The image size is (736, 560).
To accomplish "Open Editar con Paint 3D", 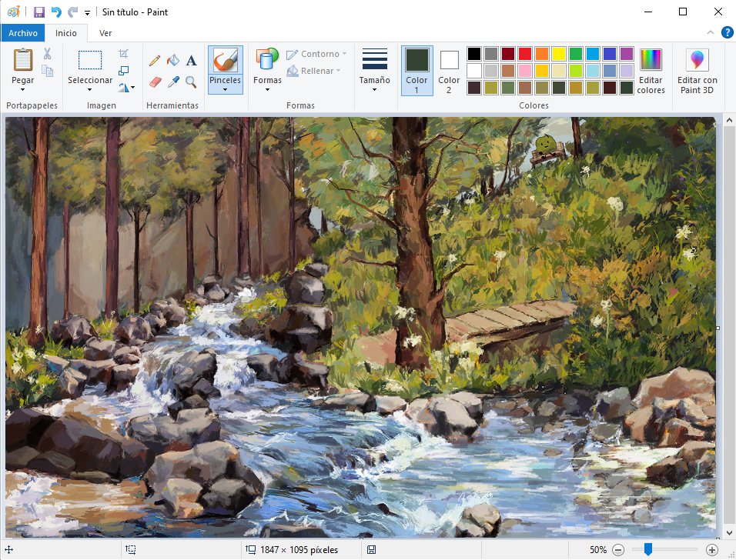I will [697, 71].
